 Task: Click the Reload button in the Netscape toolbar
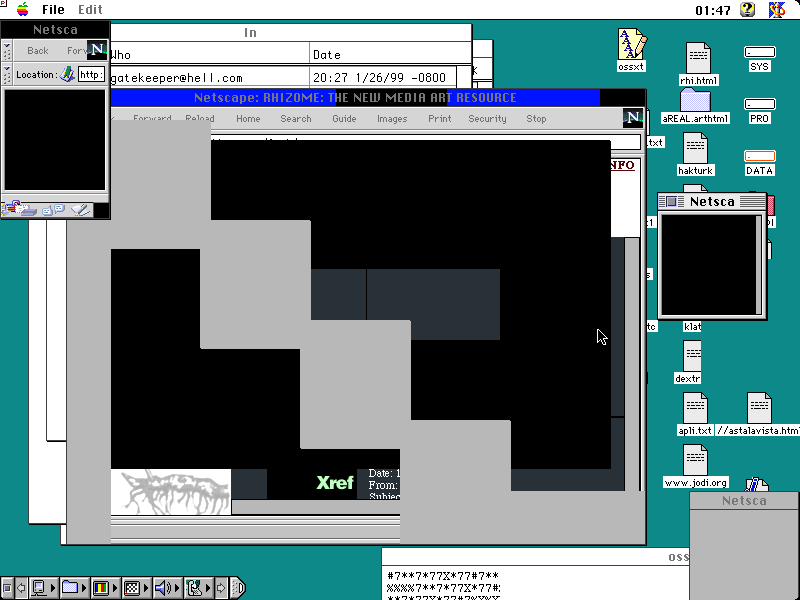[200, 119]
